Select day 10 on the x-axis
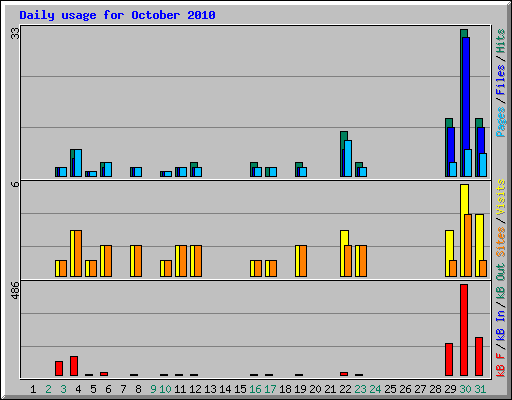Viewport: 512px width, 400px height. pos(165,389)
